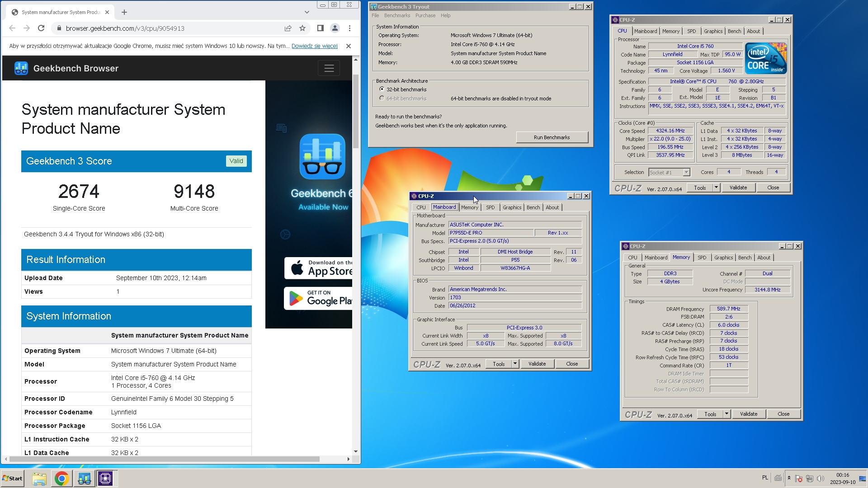Image resolution: width=868 pixels, height=488 pixels.
Task: Select the 64-bit benchmarks radio button
Action: [x=382, y=99]
